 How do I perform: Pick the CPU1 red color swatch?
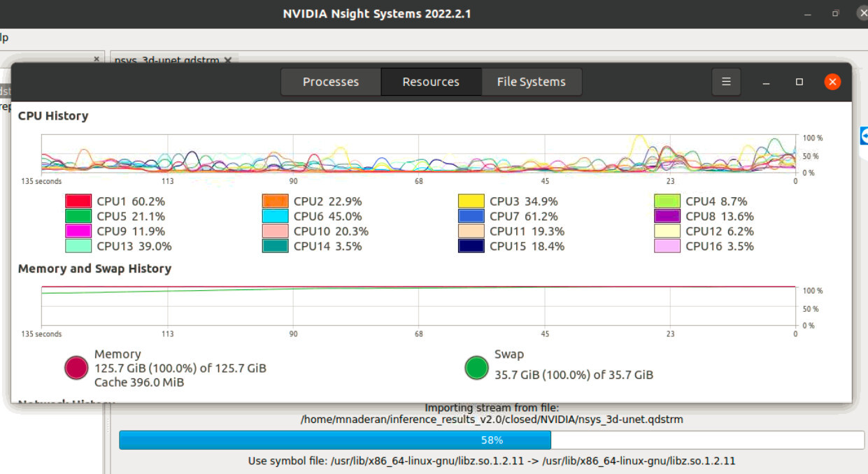tap(78, 201)
